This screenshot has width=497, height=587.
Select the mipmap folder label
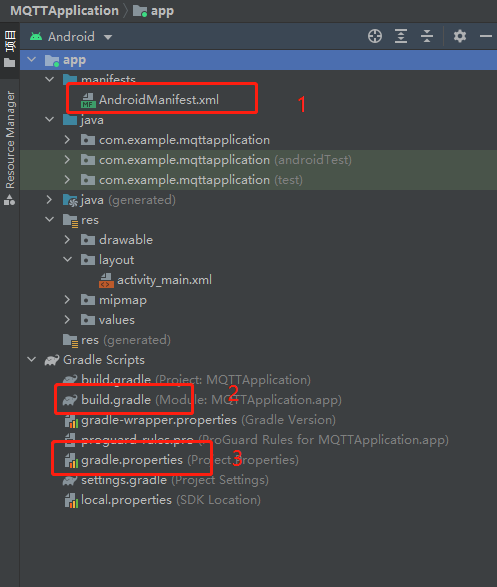tap(123, 300)
